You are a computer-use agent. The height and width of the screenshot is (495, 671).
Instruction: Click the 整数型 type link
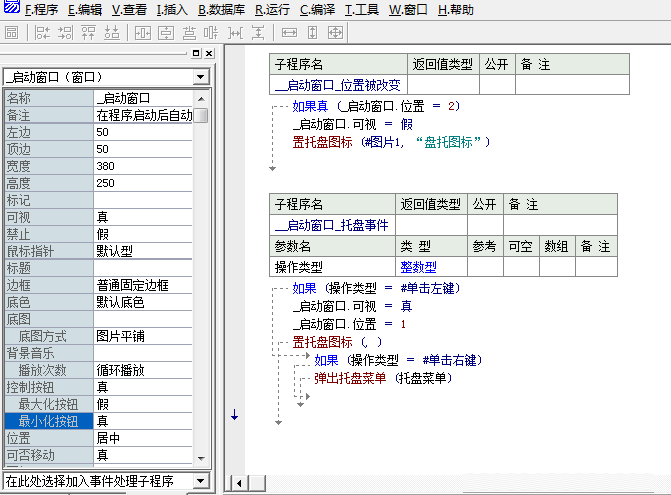coord(418,267)
